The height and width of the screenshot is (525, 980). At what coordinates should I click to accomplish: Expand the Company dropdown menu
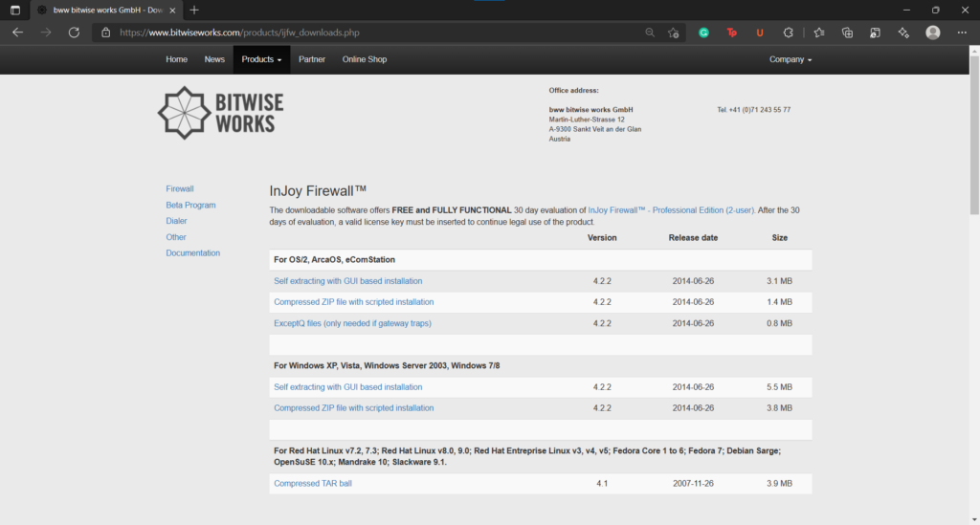[791, 59]
